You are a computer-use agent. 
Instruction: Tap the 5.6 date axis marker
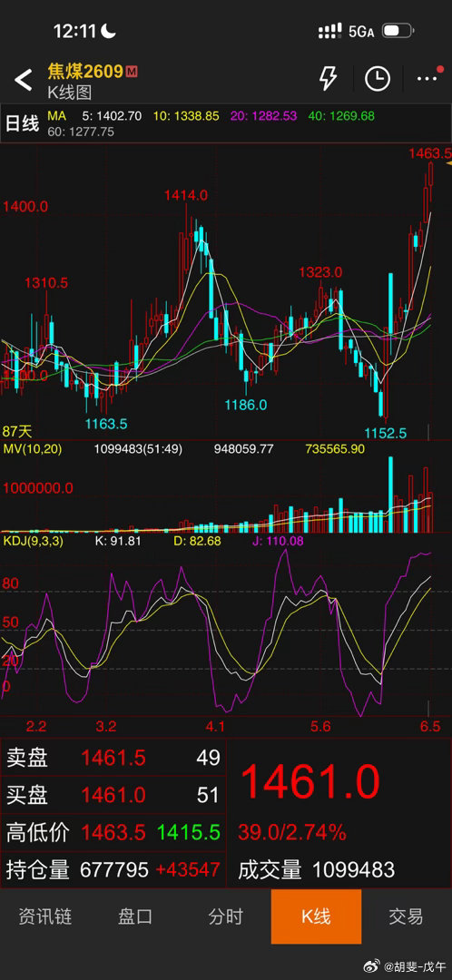click(x=320, y=726)
